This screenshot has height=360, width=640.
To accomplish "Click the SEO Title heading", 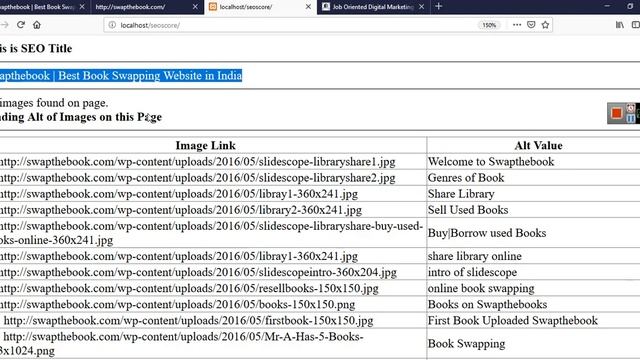I will click(x=36, y=48).
